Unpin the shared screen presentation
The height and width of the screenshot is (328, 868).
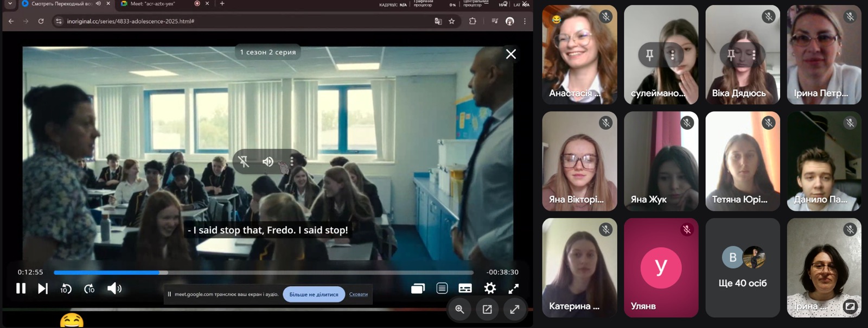244,161
